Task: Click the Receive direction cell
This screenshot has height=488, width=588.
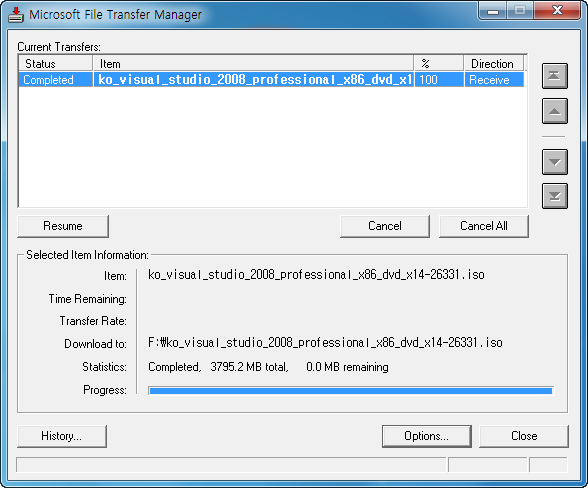Action: pyautogui.click(x=494, y=80)
